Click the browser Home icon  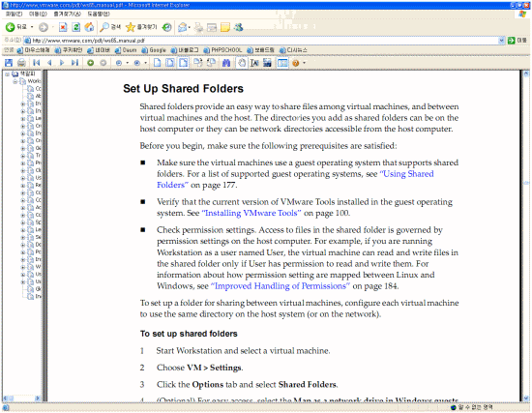(x=89, y=27)
